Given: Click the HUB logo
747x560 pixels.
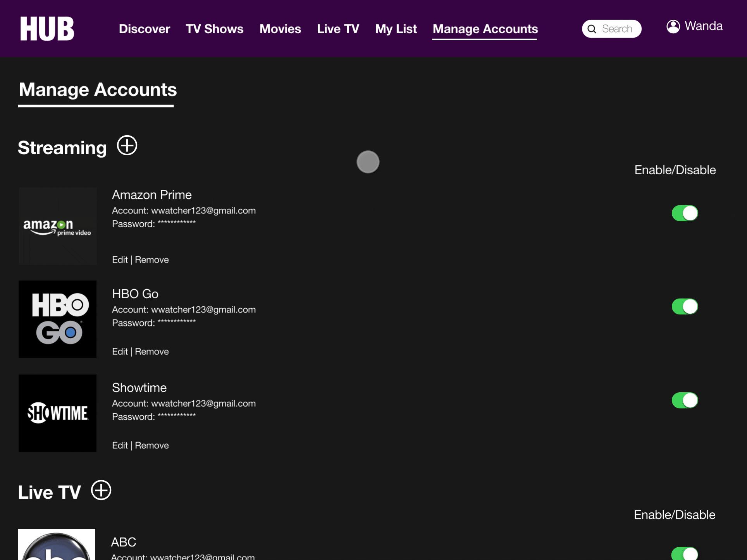Looking at the screenshot, I should pos(47,29).
